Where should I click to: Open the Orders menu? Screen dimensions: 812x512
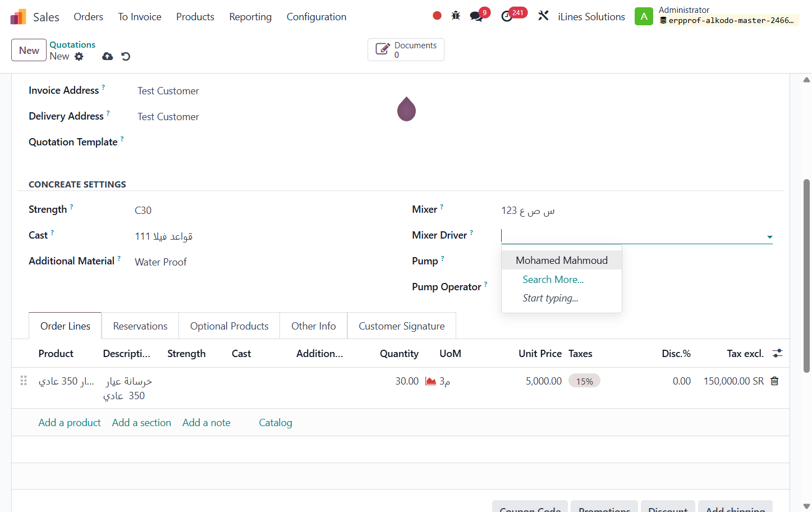coord(88,17)
